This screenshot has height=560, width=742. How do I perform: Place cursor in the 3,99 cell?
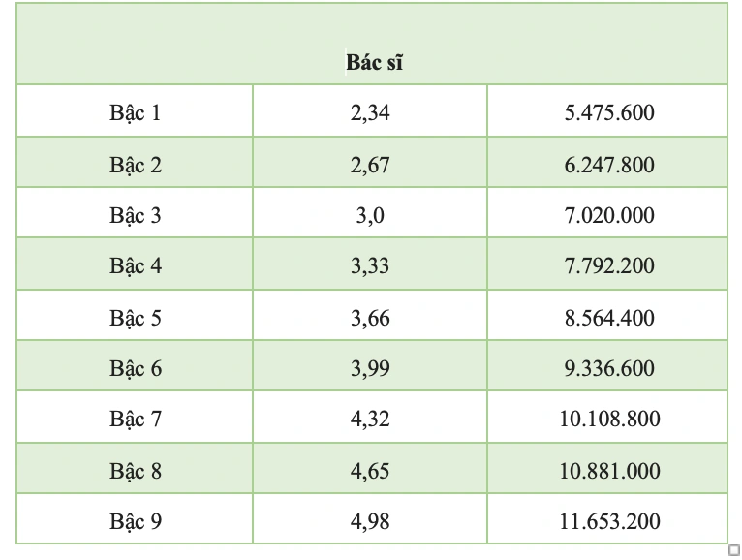[x=370, y=368]
